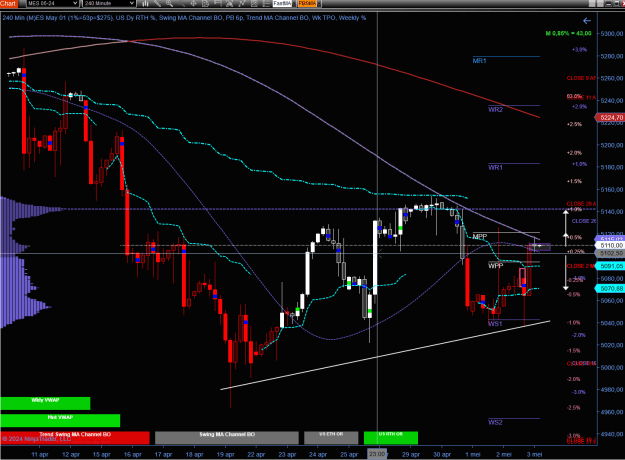Open the MES 06-24 instrument dropdown

click(52, 4)
